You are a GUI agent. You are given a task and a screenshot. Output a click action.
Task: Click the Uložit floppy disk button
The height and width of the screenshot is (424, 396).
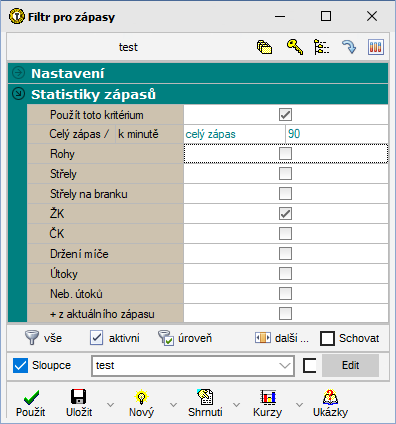(79, 403)
